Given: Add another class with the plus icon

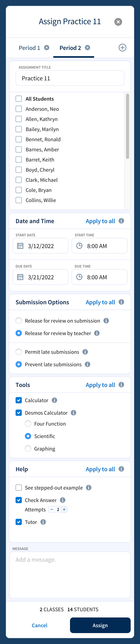Looking at the screenshot, I should point(122,47).
